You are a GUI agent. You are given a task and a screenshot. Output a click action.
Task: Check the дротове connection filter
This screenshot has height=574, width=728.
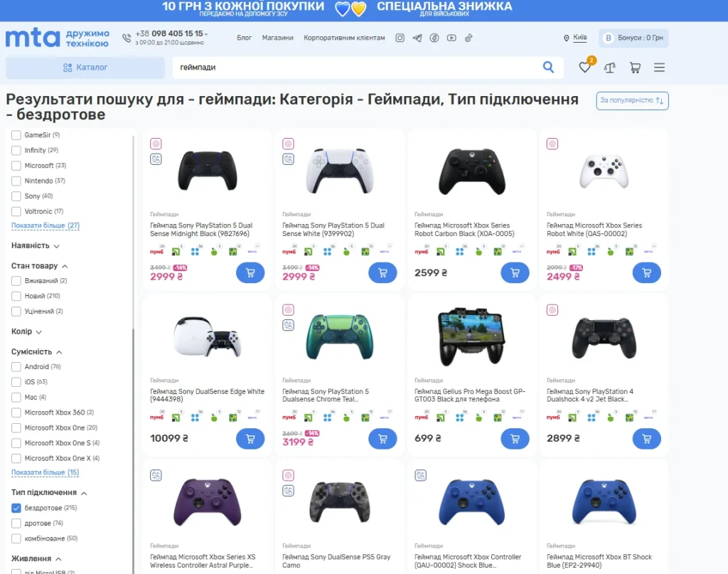16,523
